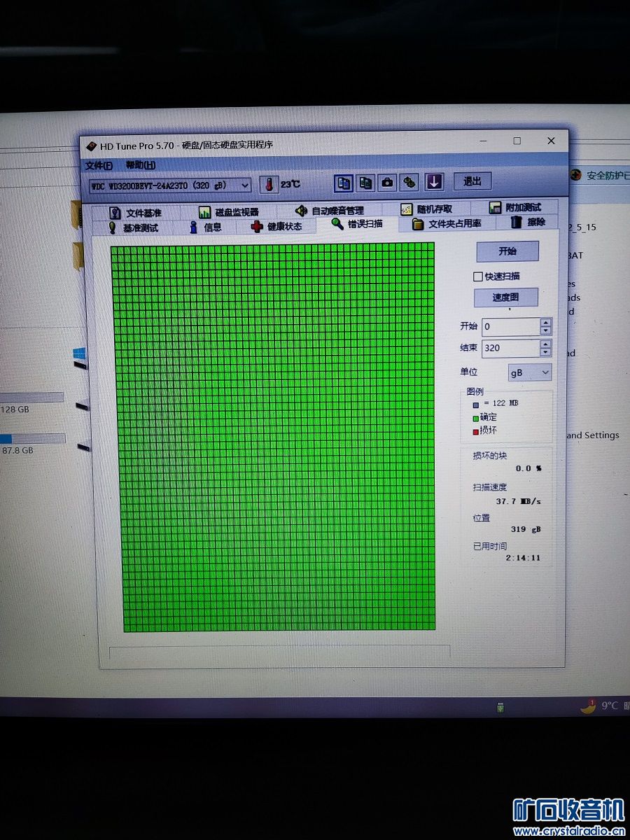Open the 自动噪音管理 tab
The image size is (630, 840).
[329, 211]
